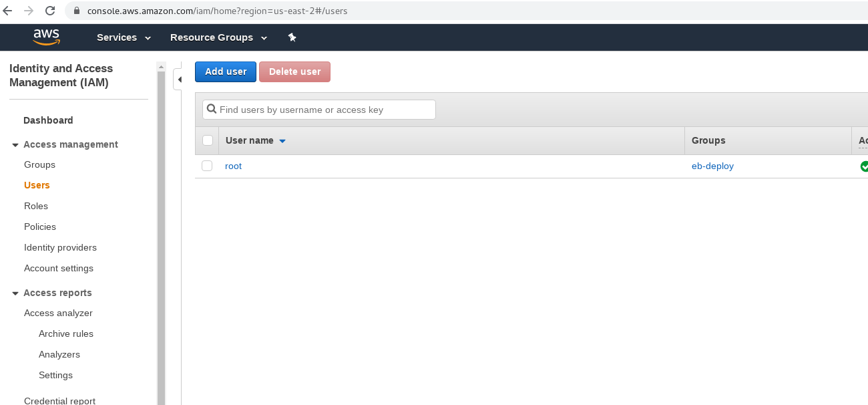Sort by User name column arrow
868x405 pixels.
pyautogui.click(x=282, y=141)
